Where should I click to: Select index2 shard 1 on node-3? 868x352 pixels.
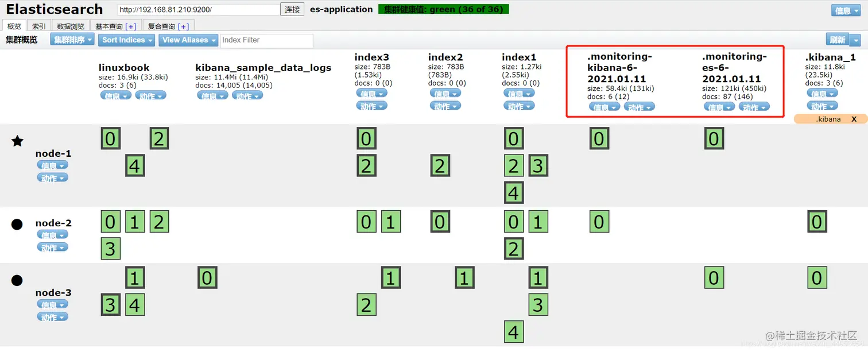[464, 278]
